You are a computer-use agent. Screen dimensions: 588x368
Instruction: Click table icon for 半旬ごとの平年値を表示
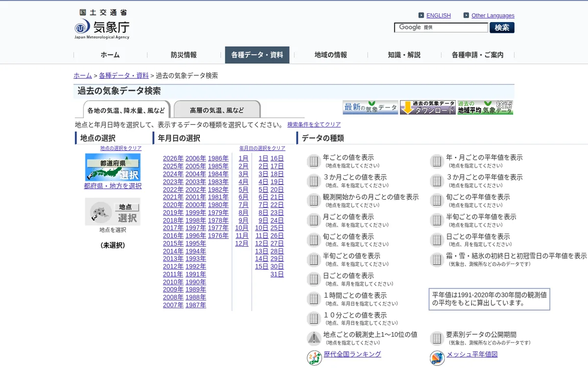tap(437, 220)
